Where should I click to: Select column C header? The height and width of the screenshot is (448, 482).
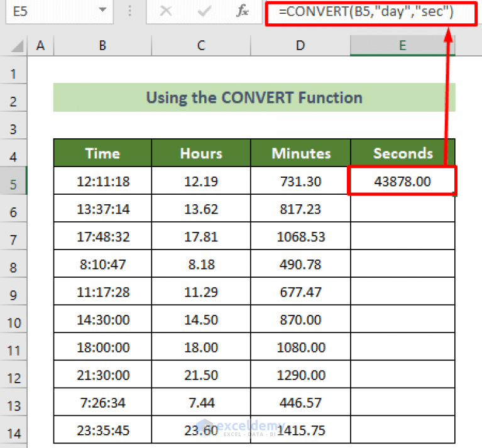(x=201, y=45)
